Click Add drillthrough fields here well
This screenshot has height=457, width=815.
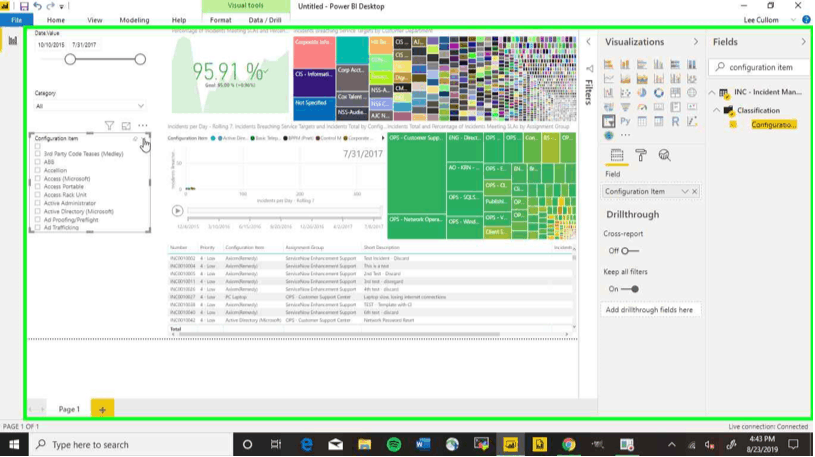[x=650, y=310]
